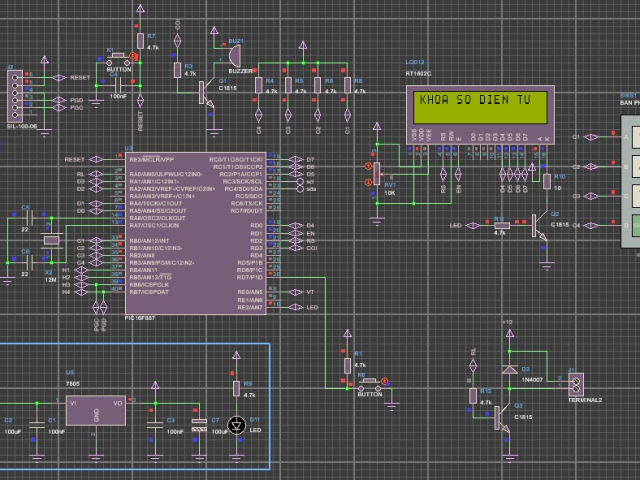Select the PIC16F887 microcontroller chip

(x=196, y=233)
